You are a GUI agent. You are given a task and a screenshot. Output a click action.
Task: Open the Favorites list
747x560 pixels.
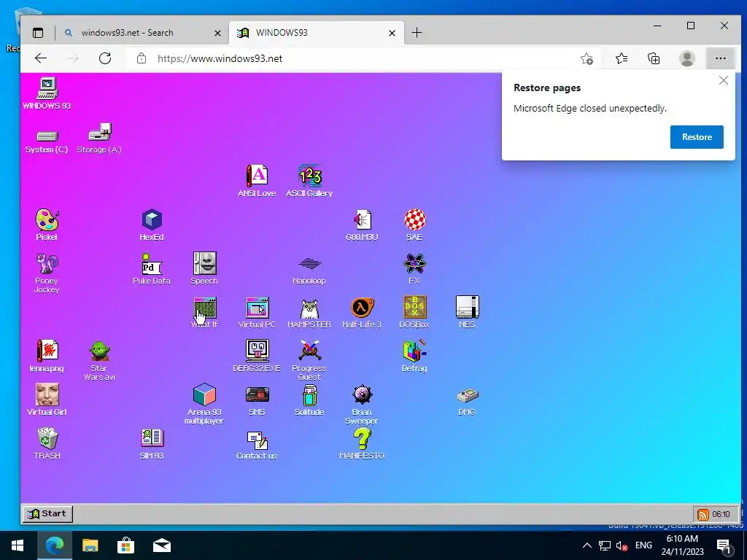pyautogui.click(x=622, y=58)
